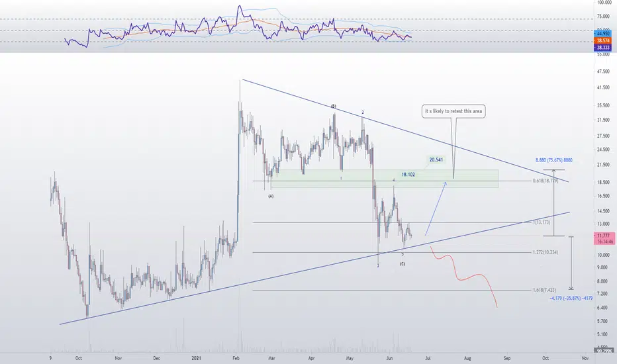617x364 pixels.
Task: Click the blue 44.950 indicator value tag
Action: 603,34
